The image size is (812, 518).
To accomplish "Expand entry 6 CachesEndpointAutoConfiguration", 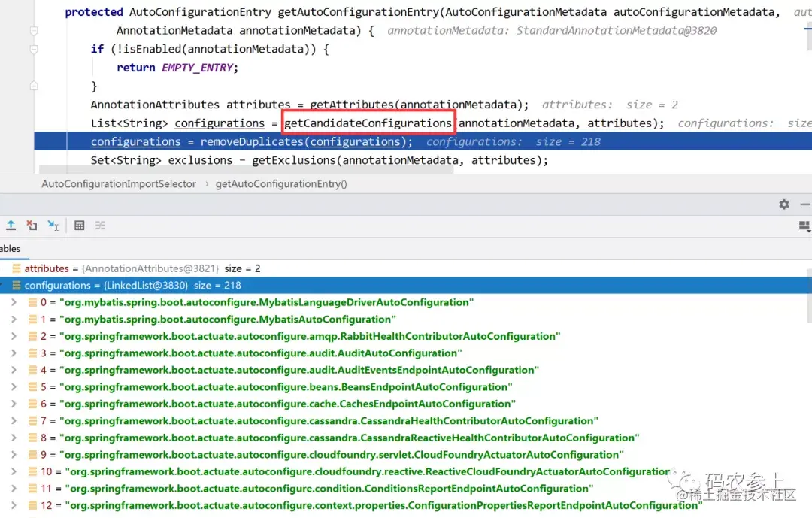I will [14, 404].
